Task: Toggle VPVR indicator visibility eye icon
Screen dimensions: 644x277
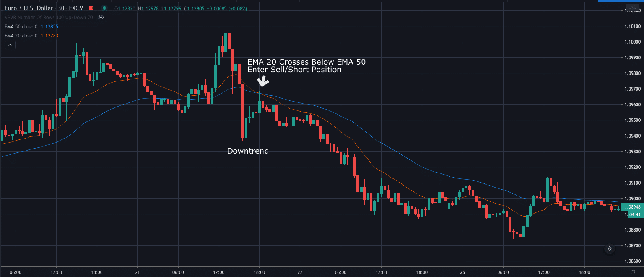Action: click(x=101, y=17)
